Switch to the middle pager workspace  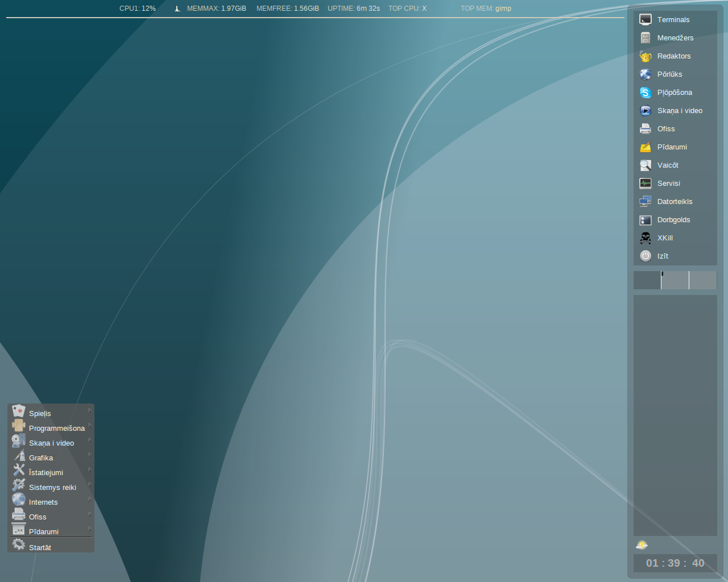[x=675, y=280]
